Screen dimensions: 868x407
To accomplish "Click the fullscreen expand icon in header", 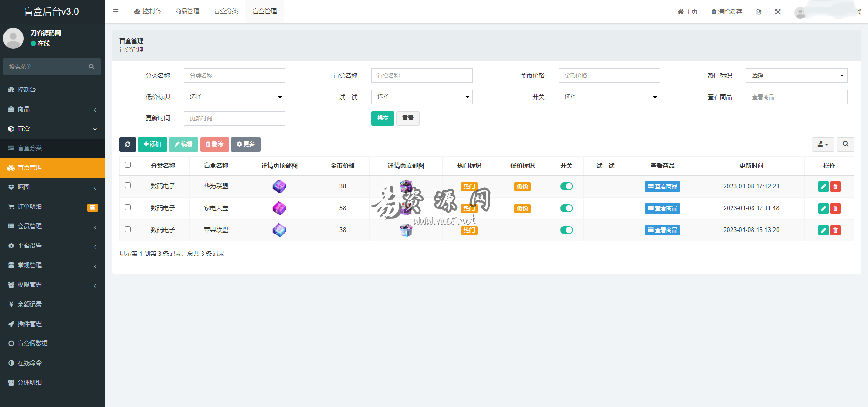I will [x=778, y=12].
